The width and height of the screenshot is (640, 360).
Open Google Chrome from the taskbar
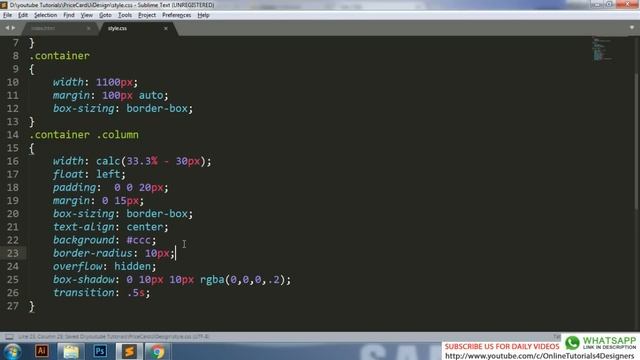158,351
